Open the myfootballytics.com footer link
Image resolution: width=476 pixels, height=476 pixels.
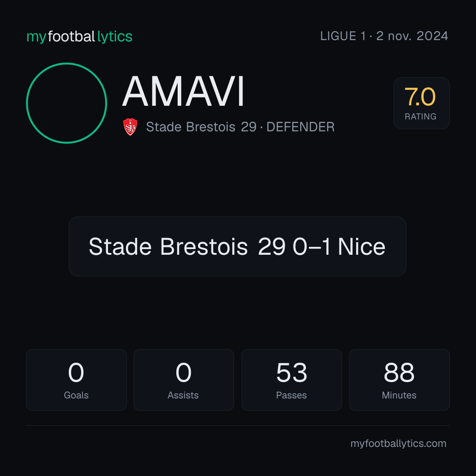point(398,443)
